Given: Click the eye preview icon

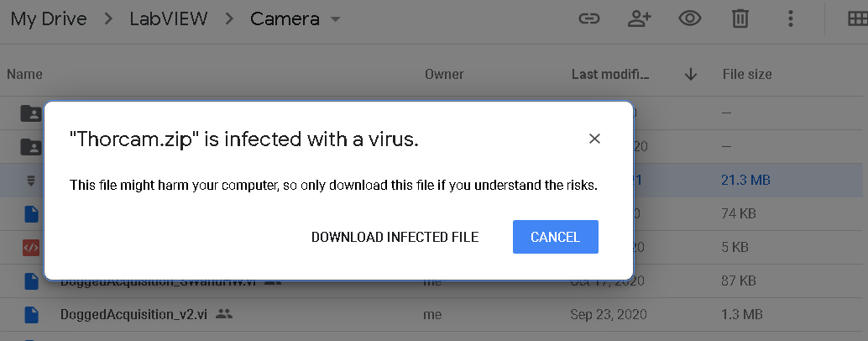Looking at the screenshot, I should tap(690, 18).
